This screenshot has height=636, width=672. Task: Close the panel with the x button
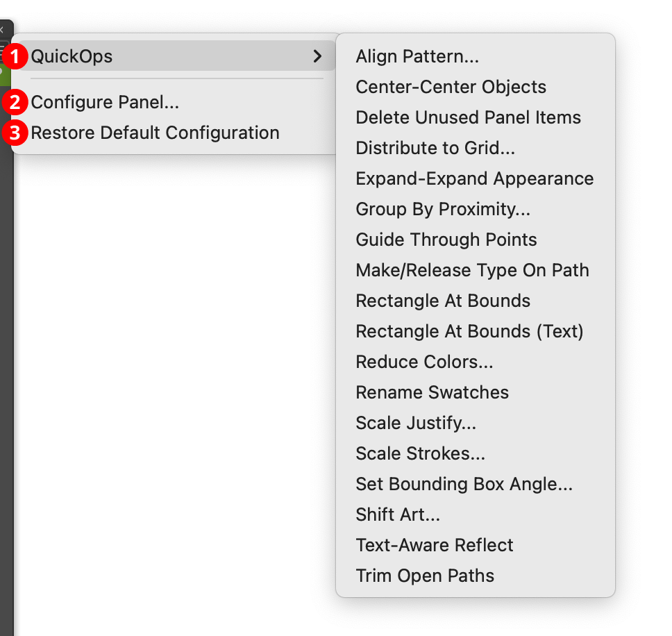(2, 28)
